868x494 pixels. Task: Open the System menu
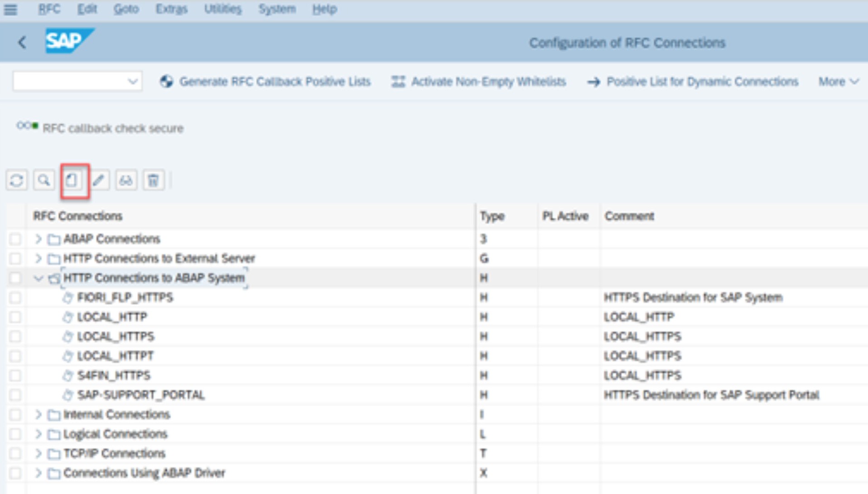point(277,9)
